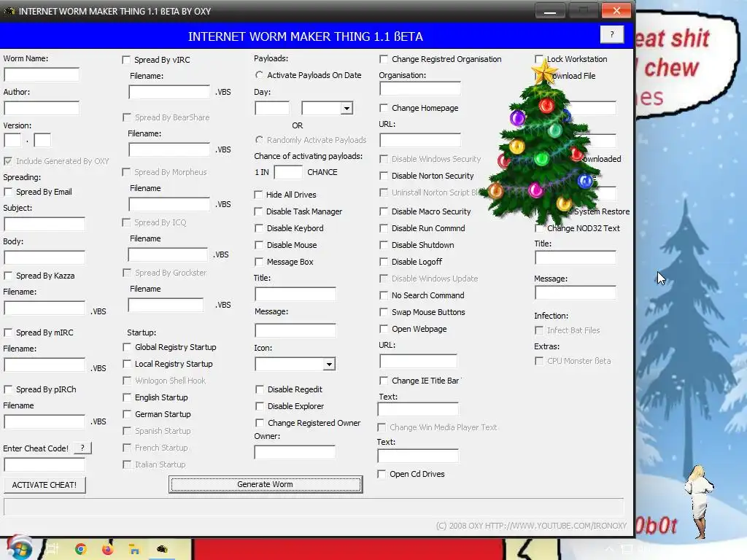Tick Change NOD32 Text checkbox
747x560 pixels.
coord(539,228)
